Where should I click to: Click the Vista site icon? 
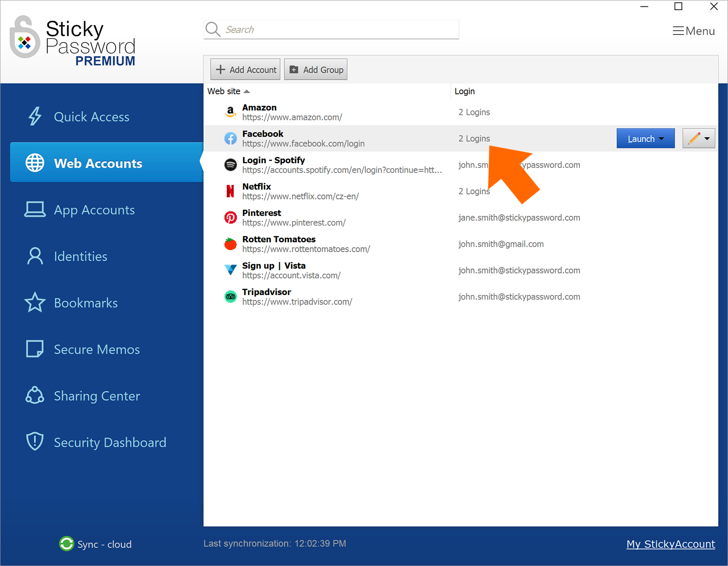230,270
